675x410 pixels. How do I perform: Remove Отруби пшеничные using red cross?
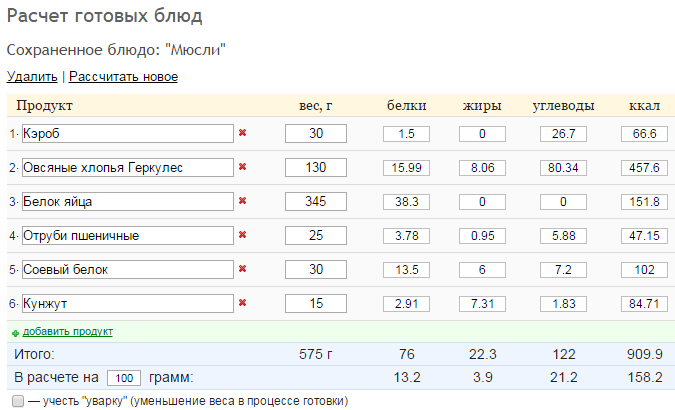[242, 235]
